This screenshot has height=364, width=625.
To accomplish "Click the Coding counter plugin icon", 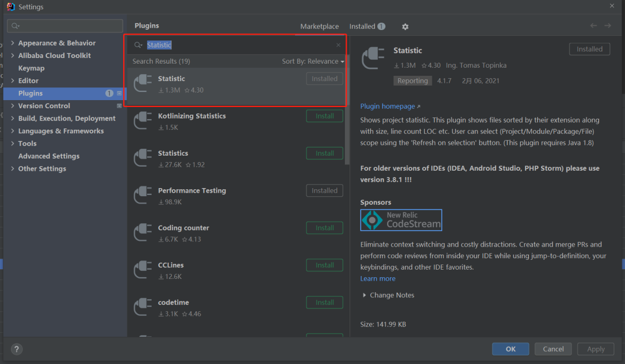I will 143,233.
